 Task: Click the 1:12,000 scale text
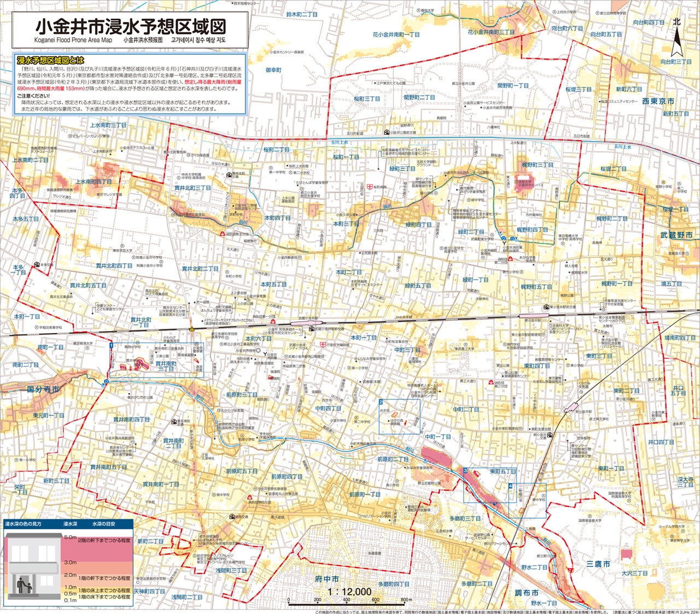coord(350,592)
